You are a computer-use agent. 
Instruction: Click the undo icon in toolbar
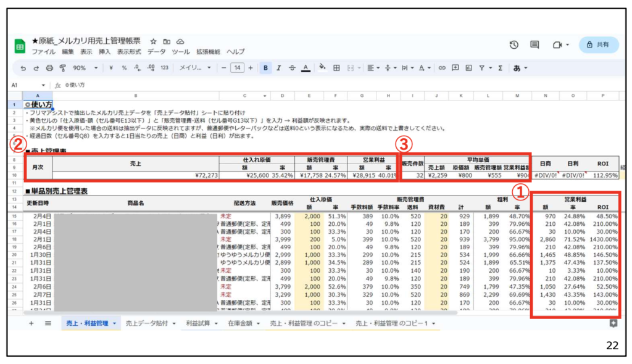pyautogui.click(x=23, y=68)
